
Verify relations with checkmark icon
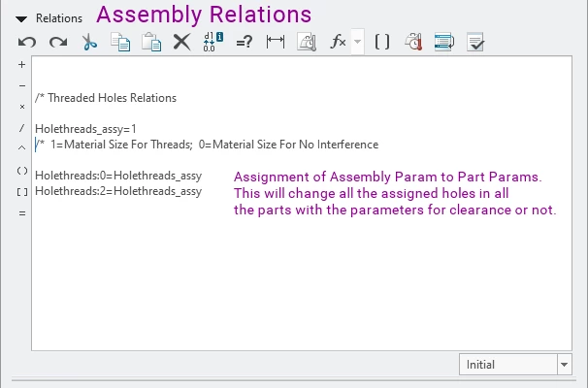[475, 42]
